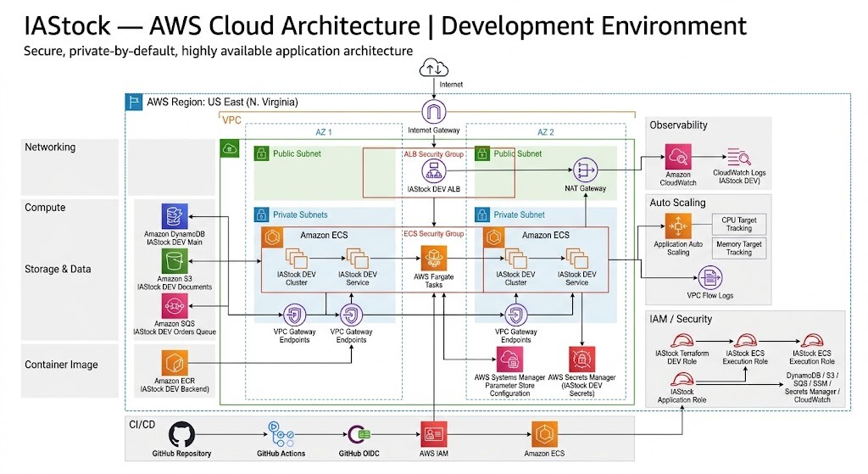Click the Private Subnet lock icon in AZ 2

pyautogui.click(x=482, y=215)
